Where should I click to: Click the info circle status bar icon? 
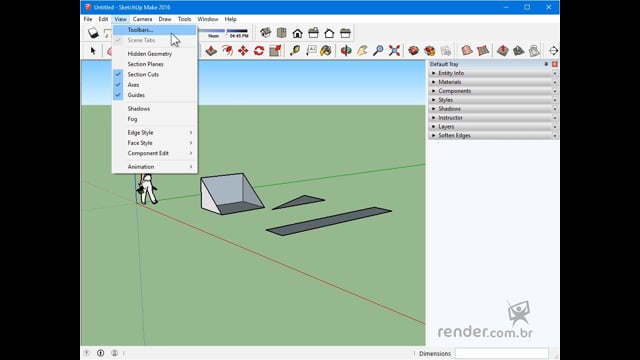coord(100,353)
